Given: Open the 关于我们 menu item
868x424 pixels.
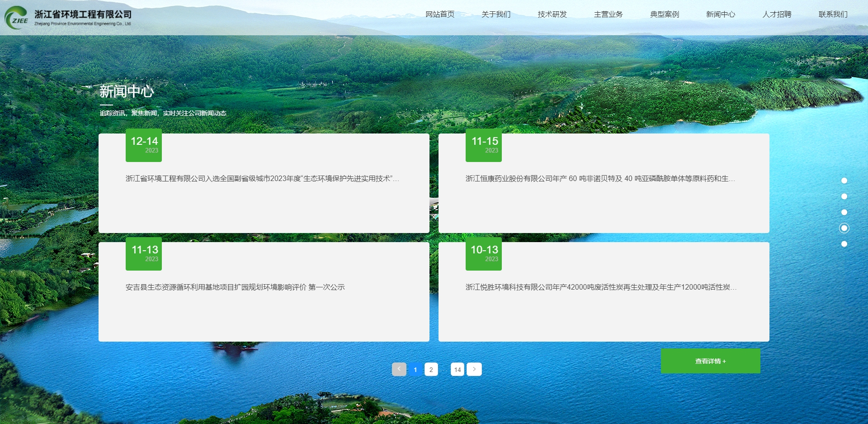Looking at the screenshot, I should pyautogui.click(x=496, y=14).
